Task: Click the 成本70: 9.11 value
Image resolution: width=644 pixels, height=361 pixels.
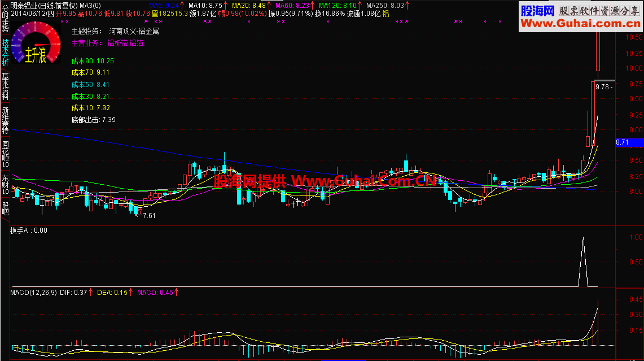Action: 90,72
